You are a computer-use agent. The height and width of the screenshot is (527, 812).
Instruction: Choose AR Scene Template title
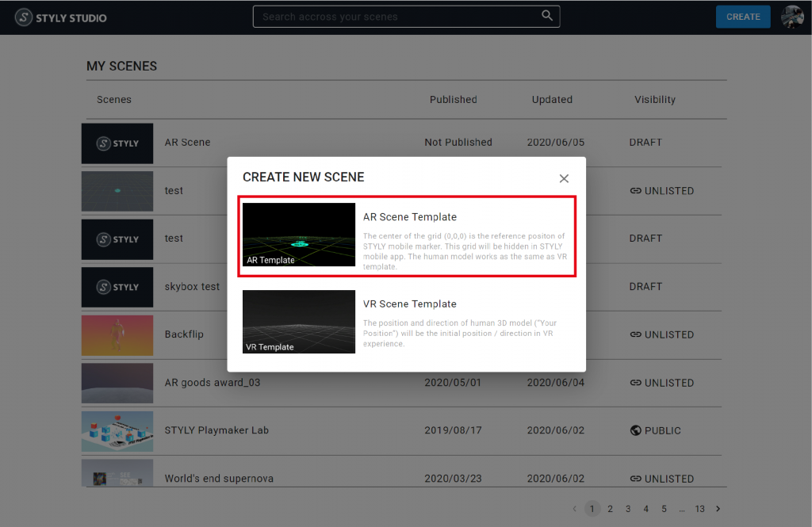point(410,217)
